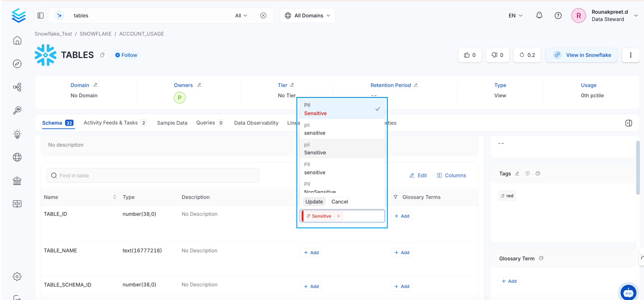Edit Owners with the pencil icon

pos(199,85)
